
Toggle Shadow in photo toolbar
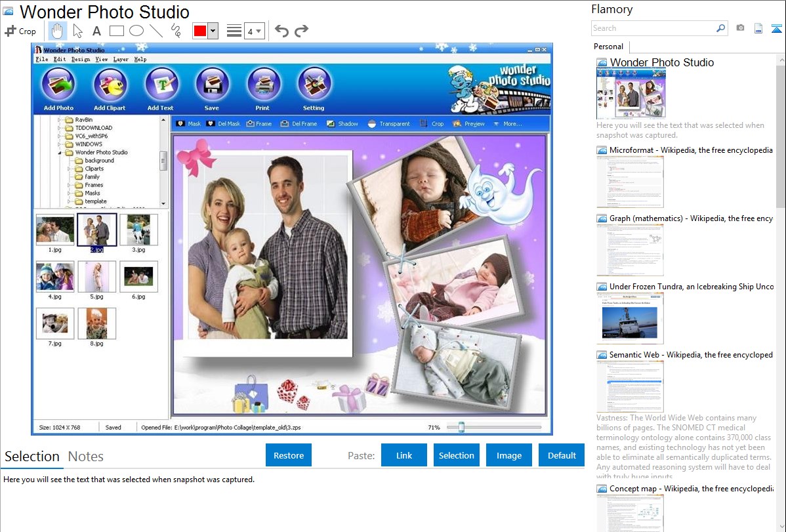(x=342, y=124)
